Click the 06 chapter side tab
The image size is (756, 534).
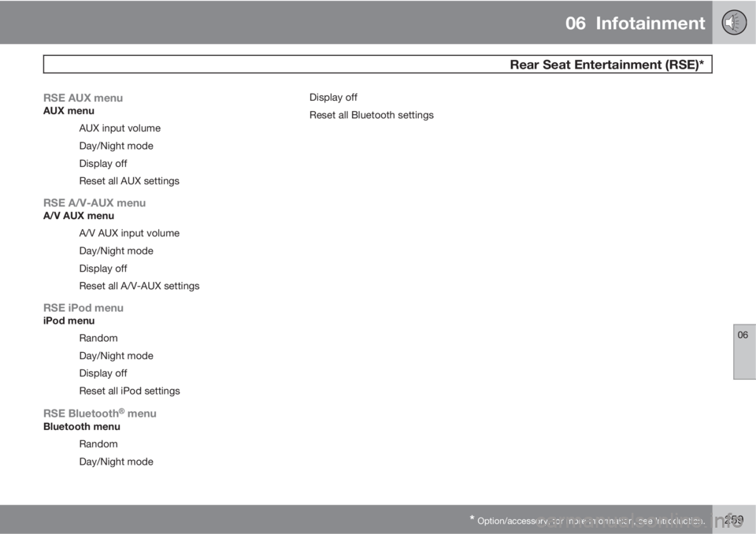tap(744, 351)
